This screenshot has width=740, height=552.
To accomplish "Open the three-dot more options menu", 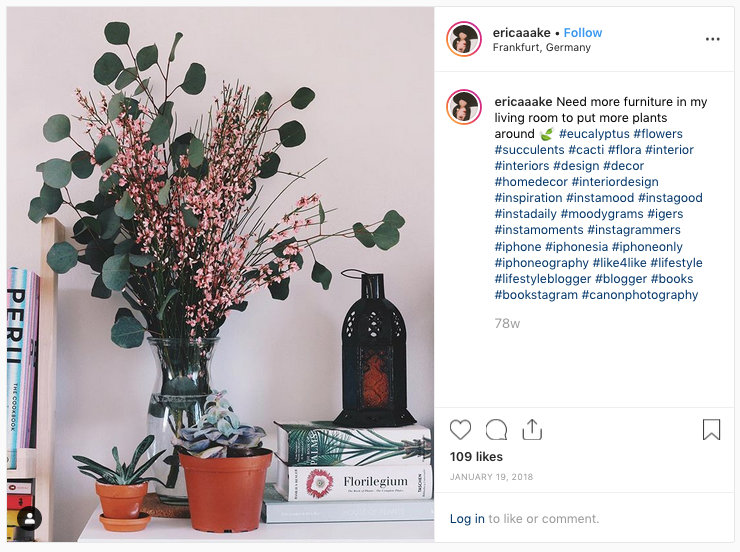I will (713, 39).
